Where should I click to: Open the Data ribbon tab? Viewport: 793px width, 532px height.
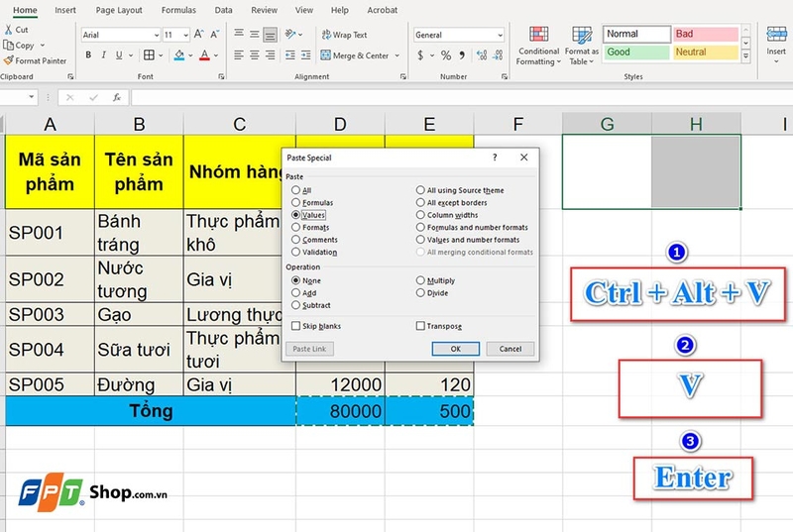223,10
